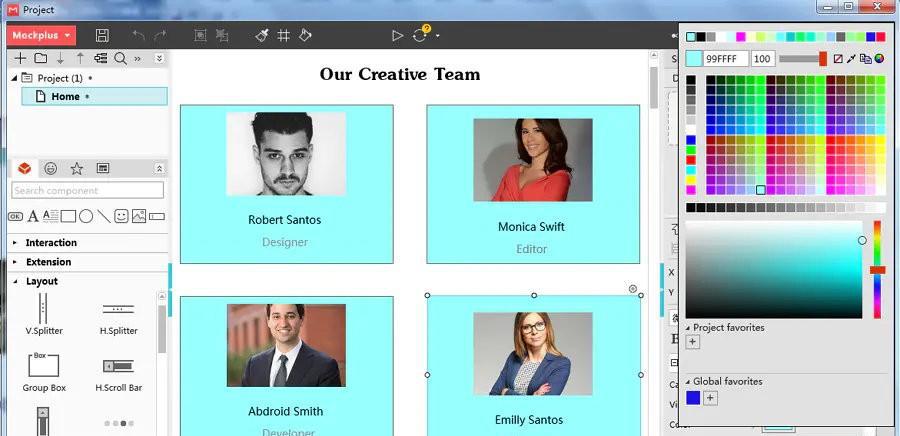
Task: Move page up with up arrow
Action: pos(80,58)
